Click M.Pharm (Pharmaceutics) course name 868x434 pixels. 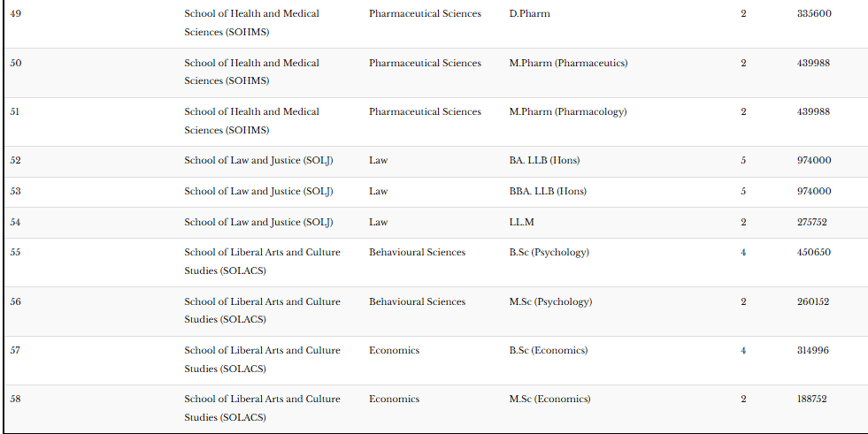pyautogui.click(x=568, y=63)
